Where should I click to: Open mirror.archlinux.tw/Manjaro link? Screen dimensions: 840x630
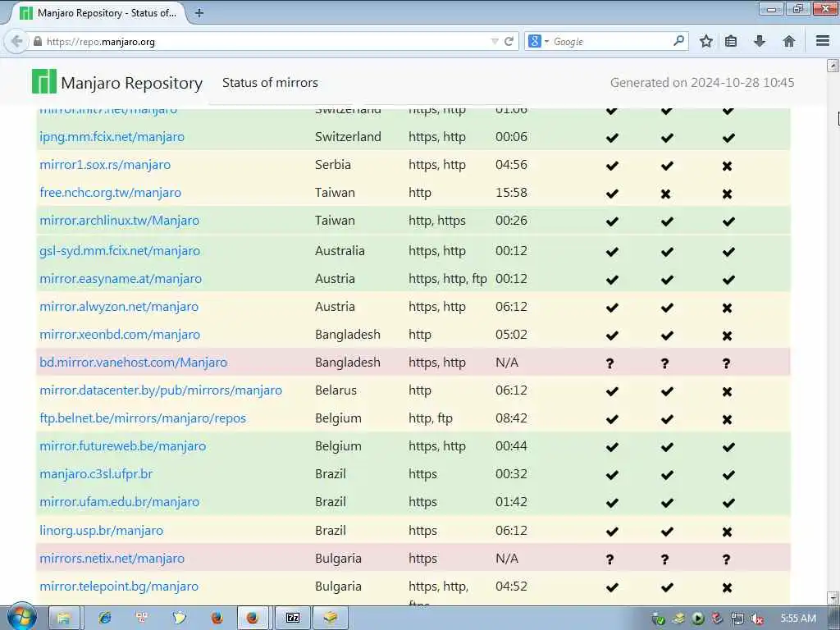click(120, 220)
